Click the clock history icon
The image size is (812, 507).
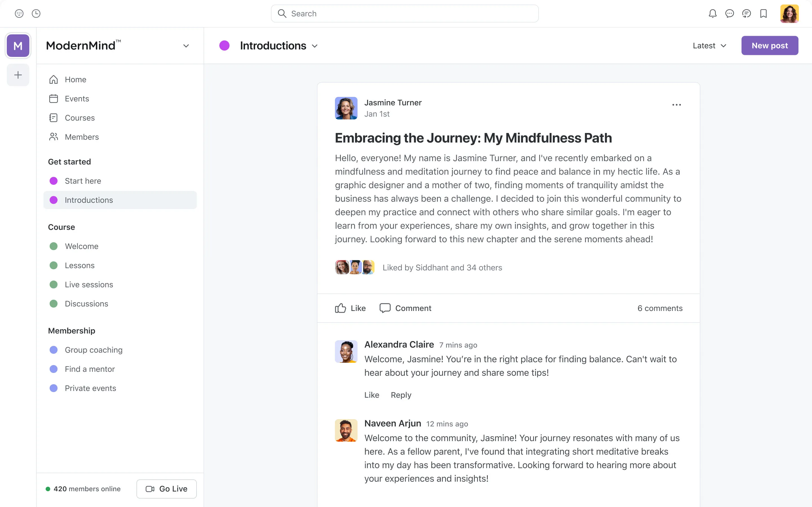coord(36,14)
